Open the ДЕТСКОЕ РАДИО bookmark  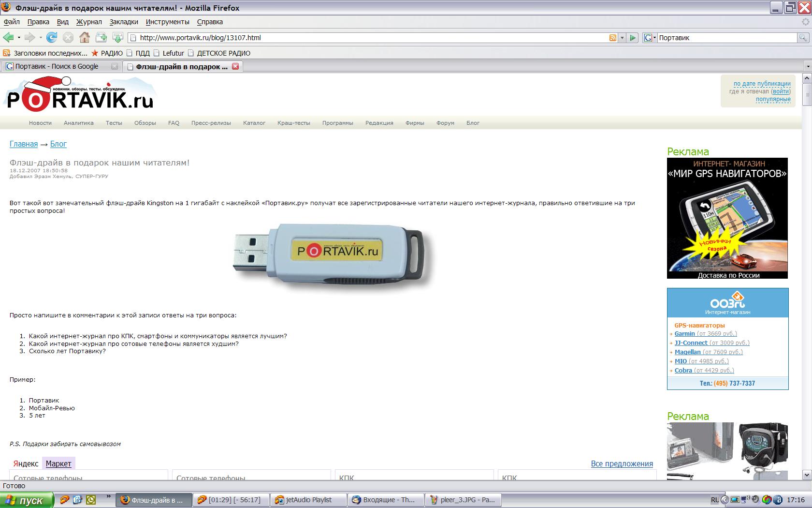219,53
